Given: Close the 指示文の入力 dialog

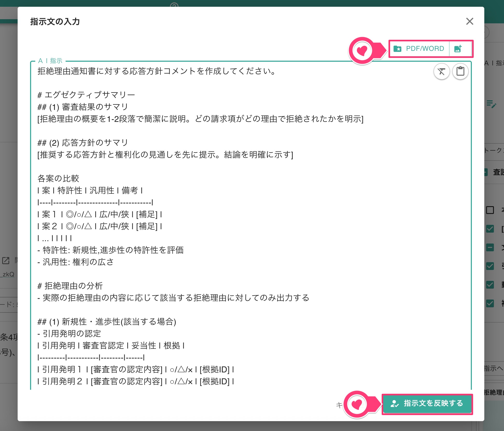Looking at the screenshot, I should (x=470, y=21).
